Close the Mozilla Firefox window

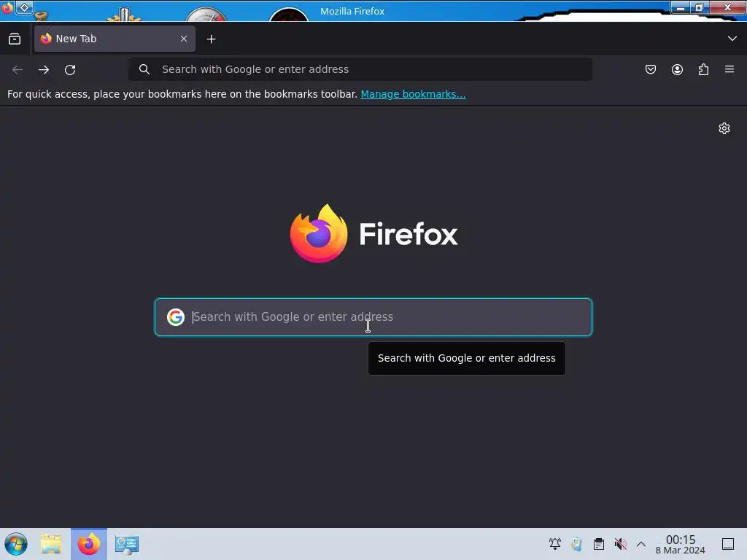[x=727, y=7]
